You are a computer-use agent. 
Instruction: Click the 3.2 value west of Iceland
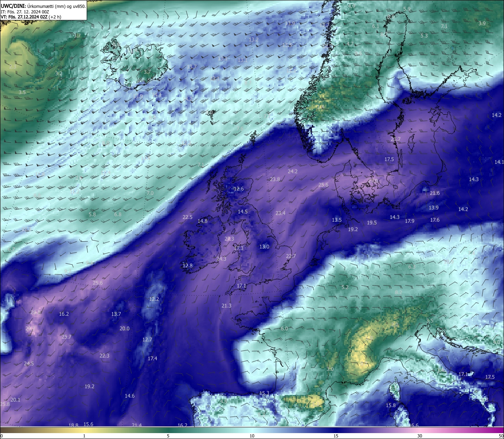point(59,74)
